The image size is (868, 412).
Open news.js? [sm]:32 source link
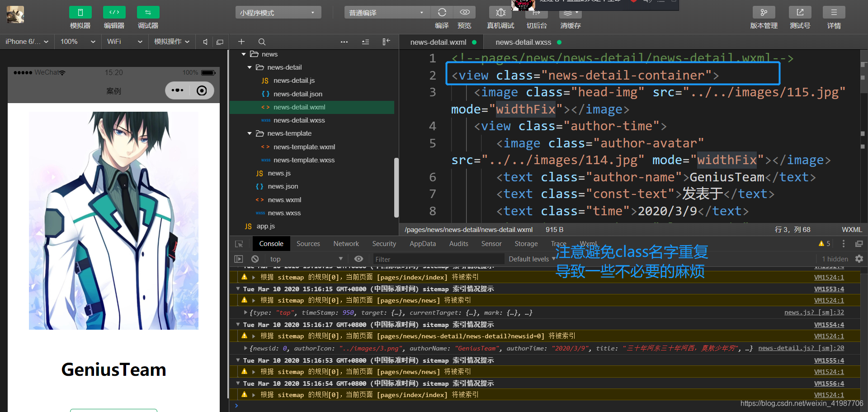(814, 313)
